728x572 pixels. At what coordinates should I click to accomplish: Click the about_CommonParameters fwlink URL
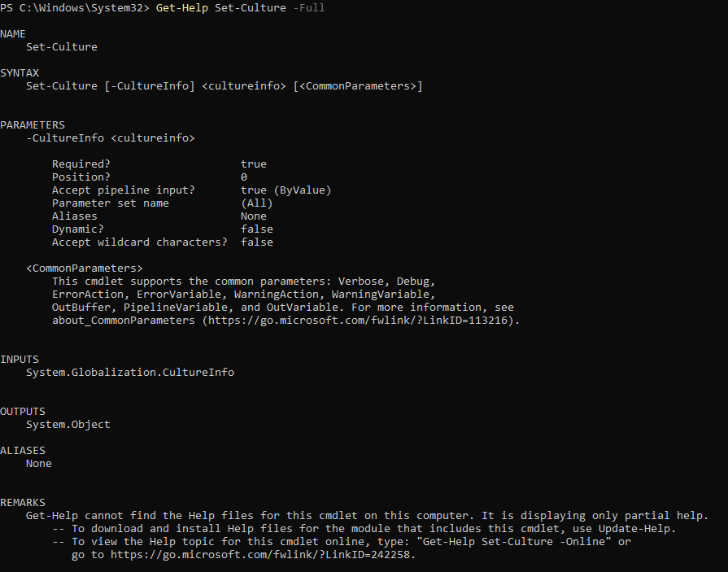358,321
